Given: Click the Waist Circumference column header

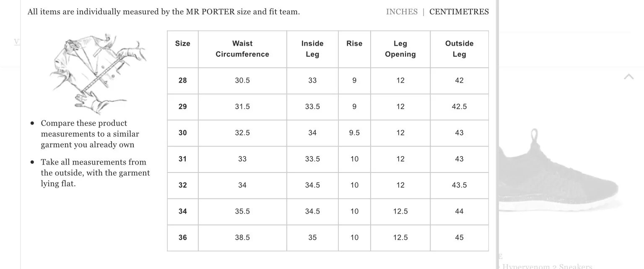Looking at the screenshot, I should (x=242, y=49).
